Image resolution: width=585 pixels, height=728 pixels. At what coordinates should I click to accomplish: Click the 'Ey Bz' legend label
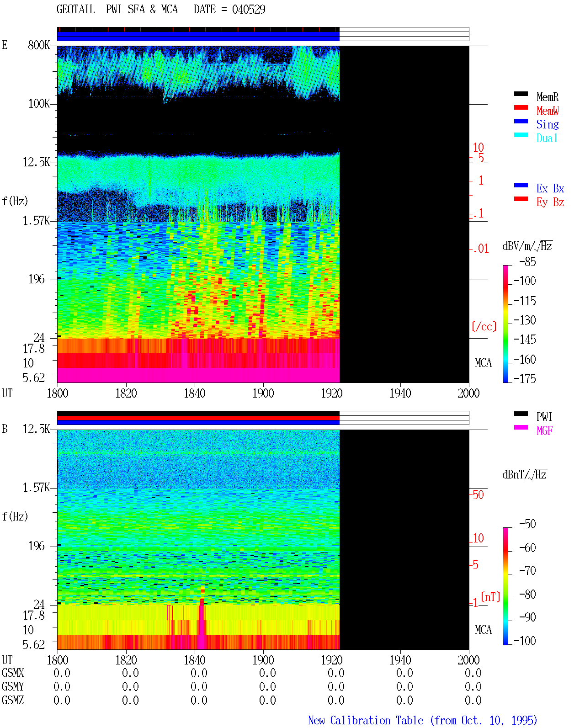550,202
